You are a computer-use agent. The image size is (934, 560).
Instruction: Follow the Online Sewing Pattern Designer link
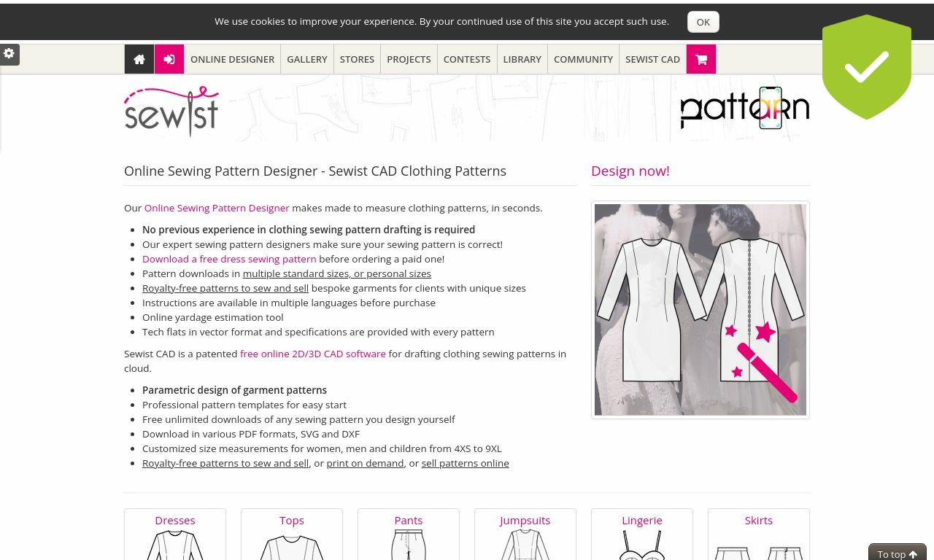(x=217, y=208)
